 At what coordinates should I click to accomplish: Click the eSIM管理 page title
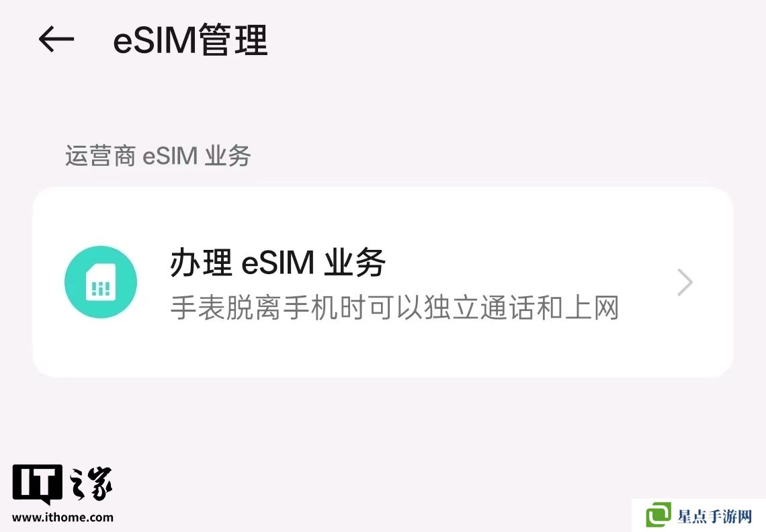(x=190, y=40)
